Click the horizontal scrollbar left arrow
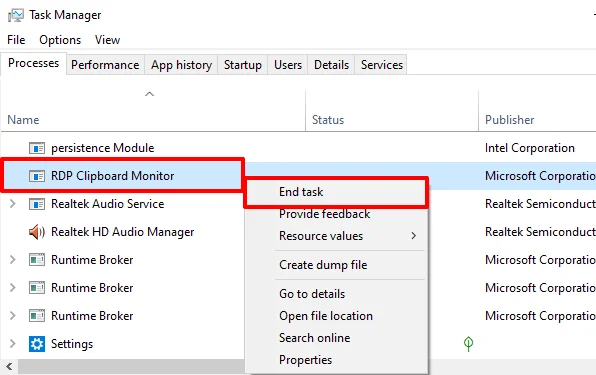Screen dimensions: 596x375 9,367
